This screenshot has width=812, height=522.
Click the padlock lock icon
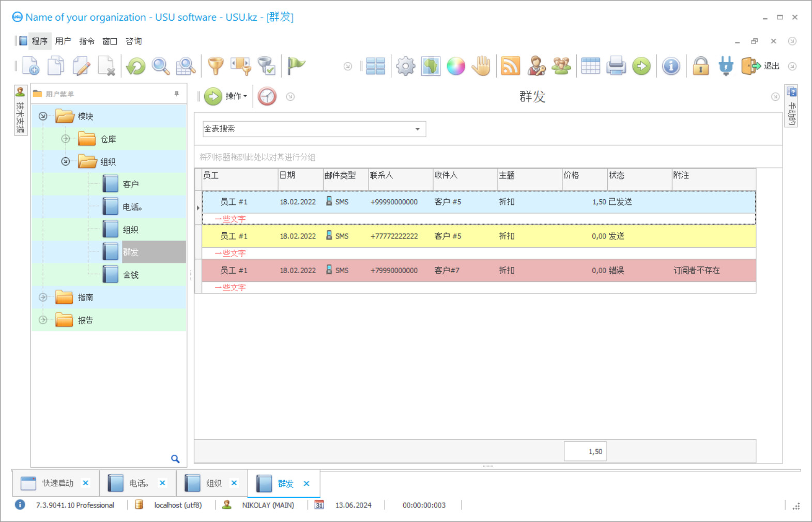tap(700, 66)
